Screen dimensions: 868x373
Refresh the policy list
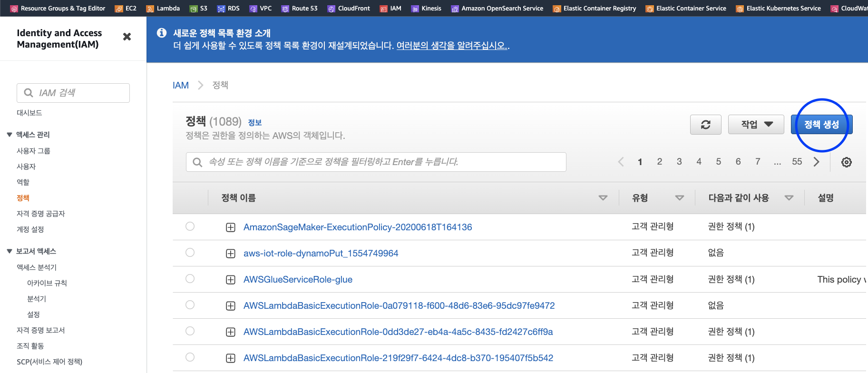[706, 125]
